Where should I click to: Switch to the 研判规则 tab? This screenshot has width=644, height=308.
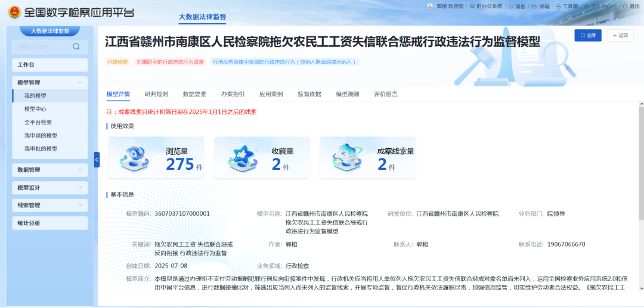[156, 94]
